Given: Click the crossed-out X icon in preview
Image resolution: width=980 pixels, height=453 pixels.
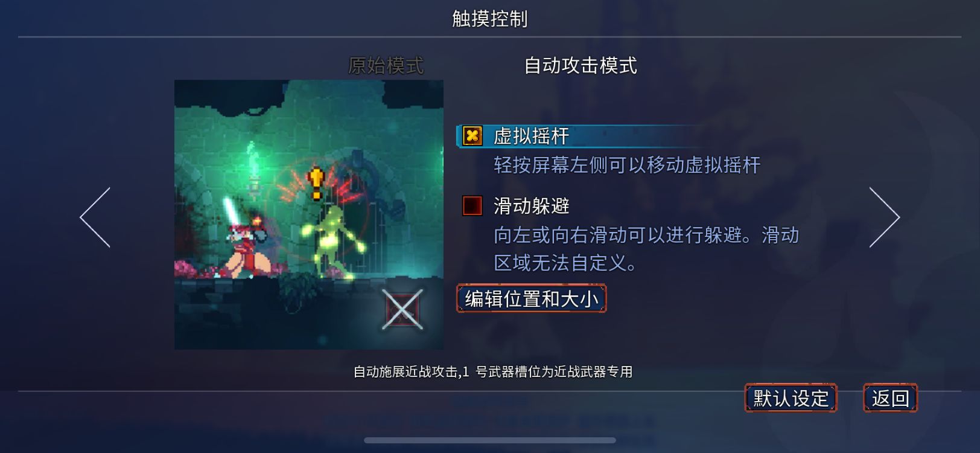Looking at the screenshot, I should pyautogui.click(x=402, y=310).
